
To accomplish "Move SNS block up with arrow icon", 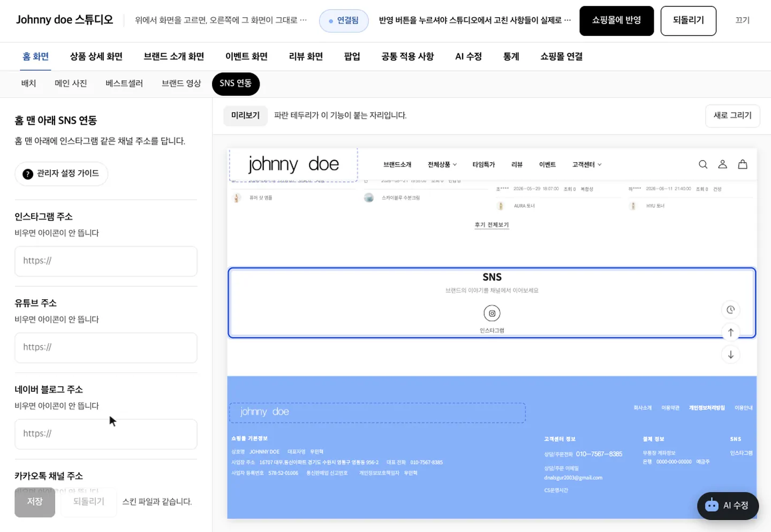I will 730,332.
